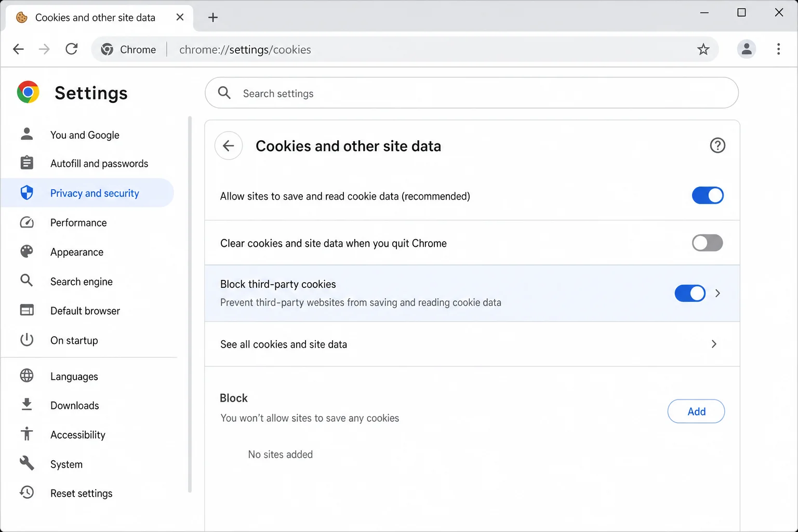Open Languages settings

(x=87, y=376)
